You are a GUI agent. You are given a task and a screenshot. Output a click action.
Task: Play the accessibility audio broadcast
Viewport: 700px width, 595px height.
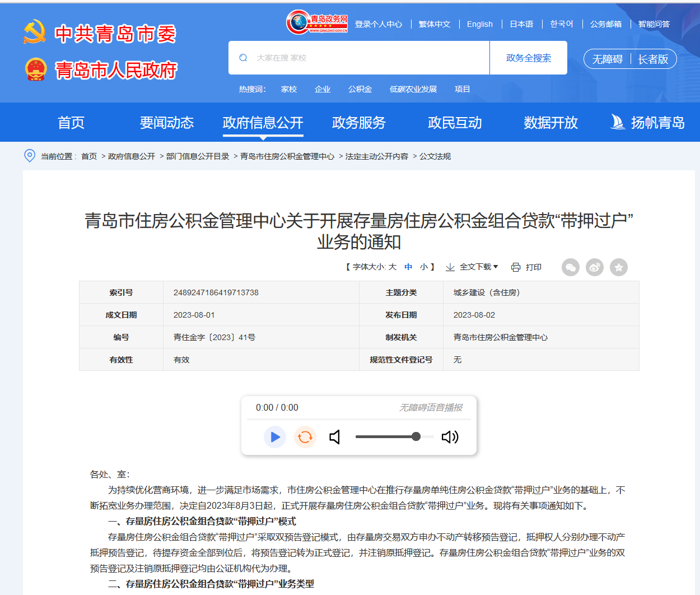tap(275, 437)
